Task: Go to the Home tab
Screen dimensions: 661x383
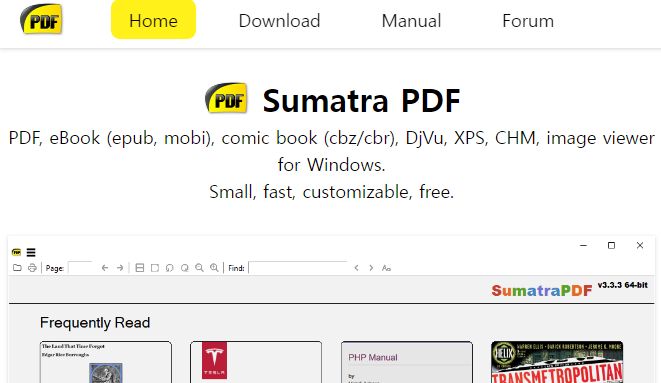Action: tap(153, 20)
